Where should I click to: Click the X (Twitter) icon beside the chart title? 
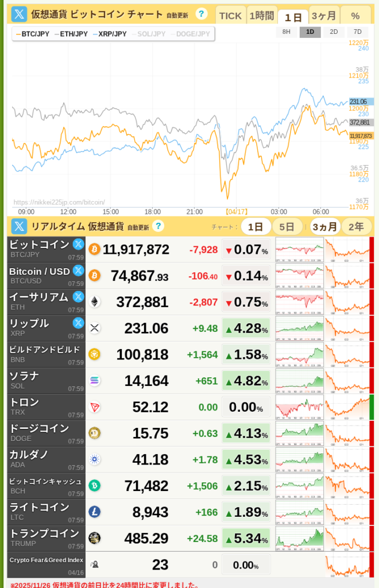click(x=20, y=14)
